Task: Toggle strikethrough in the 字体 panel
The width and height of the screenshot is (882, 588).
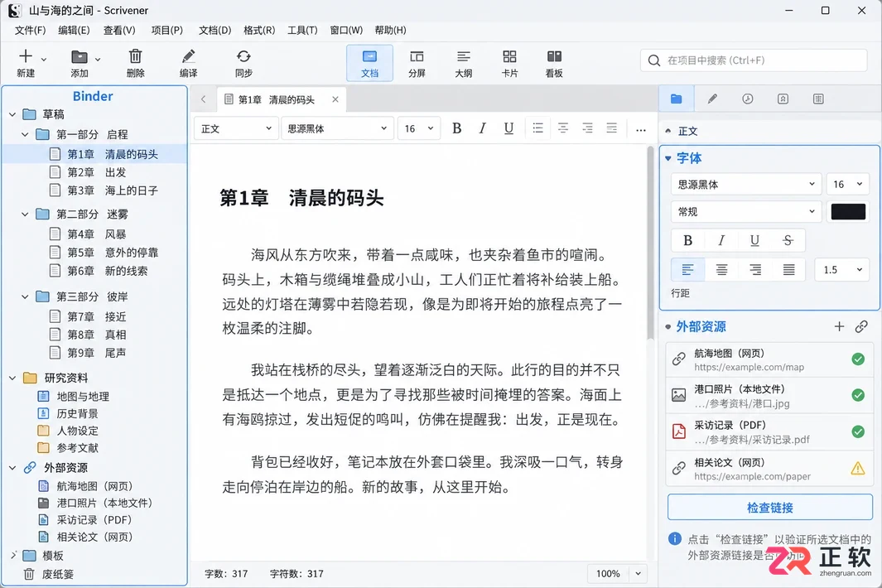Action: (x=788, y=240)
